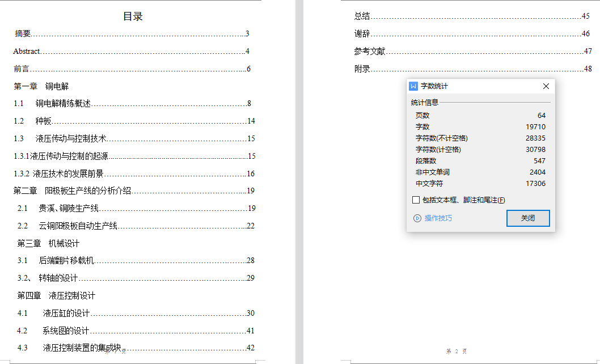Click the play icon beside 操作技巧
600x364 pixels.
417,218
